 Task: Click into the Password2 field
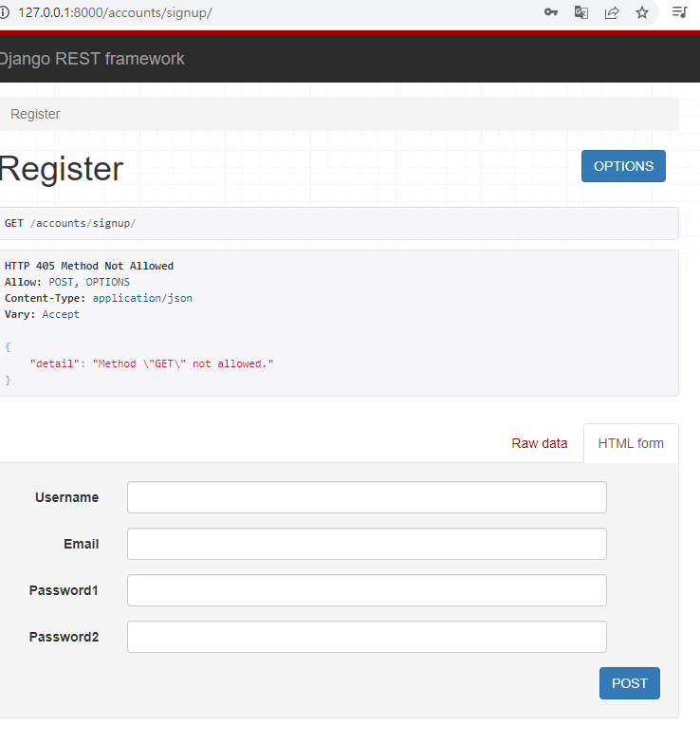coord(366,637)
